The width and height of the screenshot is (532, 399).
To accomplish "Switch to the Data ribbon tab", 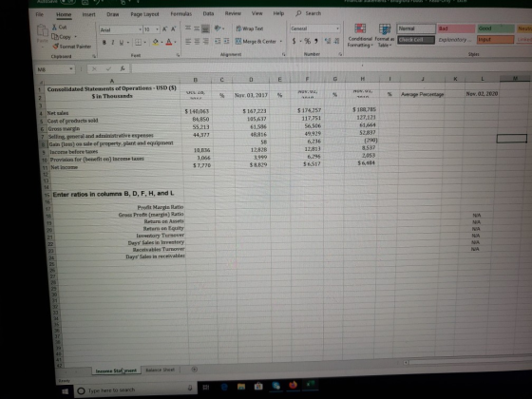I will pyautogui.click(x=208, y=13).
